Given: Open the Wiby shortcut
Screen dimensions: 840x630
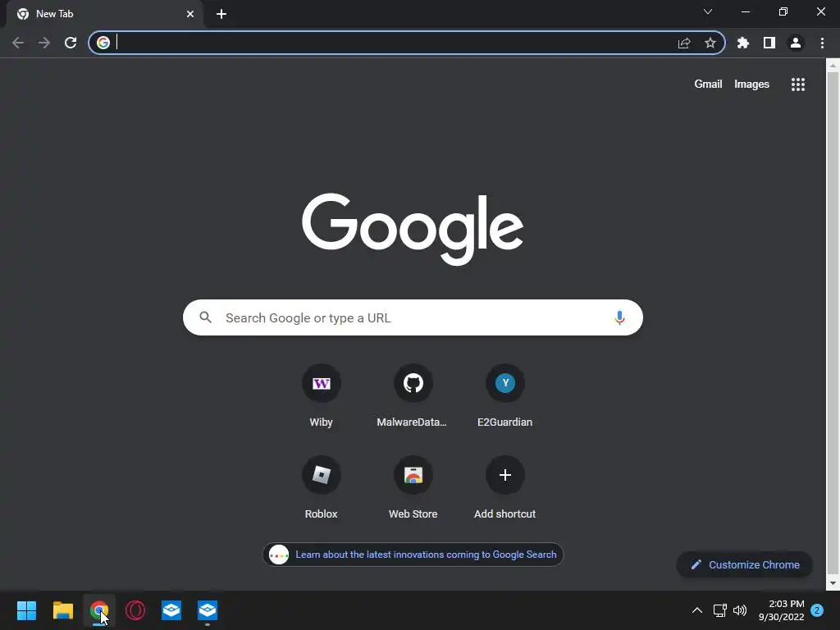Looking at the screenshot, I should point(322,396).
